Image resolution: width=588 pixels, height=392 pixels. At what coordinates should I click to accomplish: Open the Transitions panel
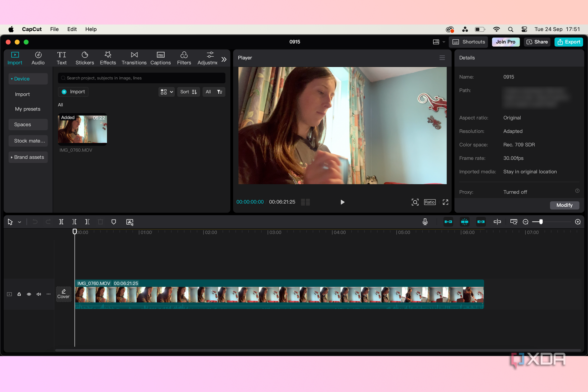(134, 58)
